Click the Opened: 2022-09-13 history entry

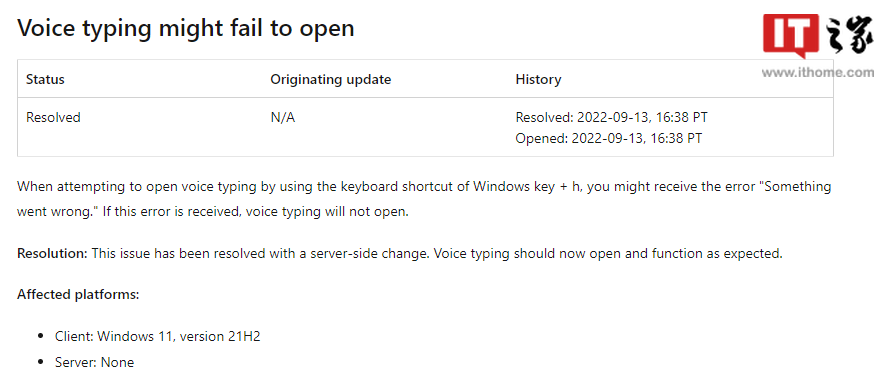(609, 138)
